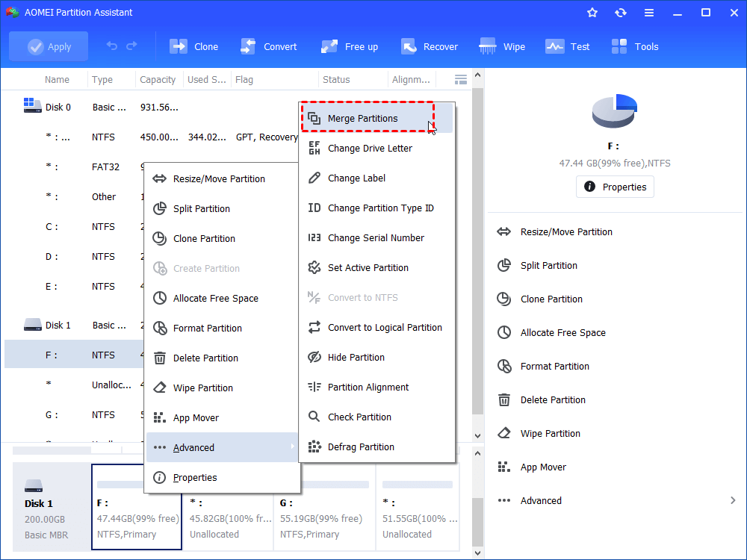This screenshot has width=747, height=560.
Task: Expand Advanced submenu in context menu
Action: (222, 447)
